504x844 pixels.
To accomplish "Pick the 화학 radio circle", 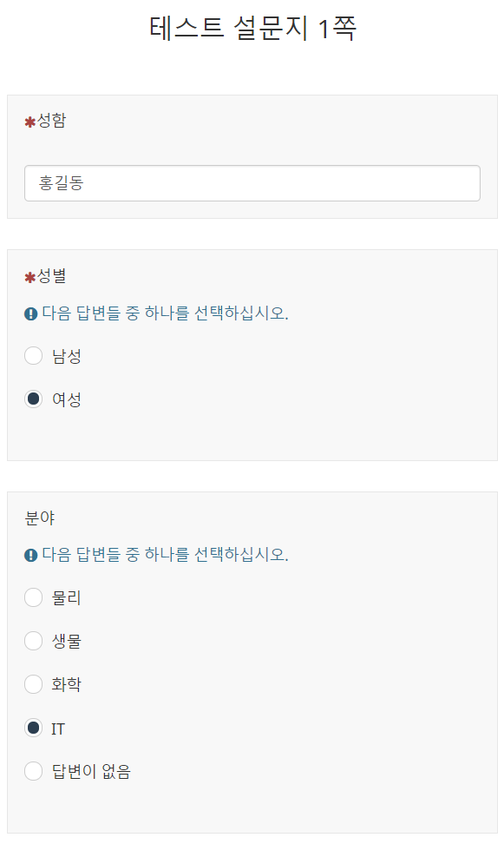I will [33, 684].
